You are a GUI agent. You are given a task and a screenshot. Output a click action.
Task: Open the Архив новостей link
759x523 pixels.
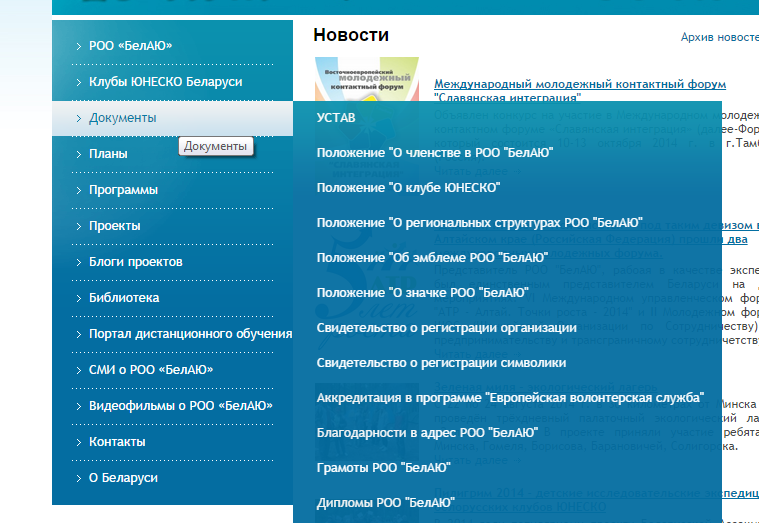pos(719,37)
